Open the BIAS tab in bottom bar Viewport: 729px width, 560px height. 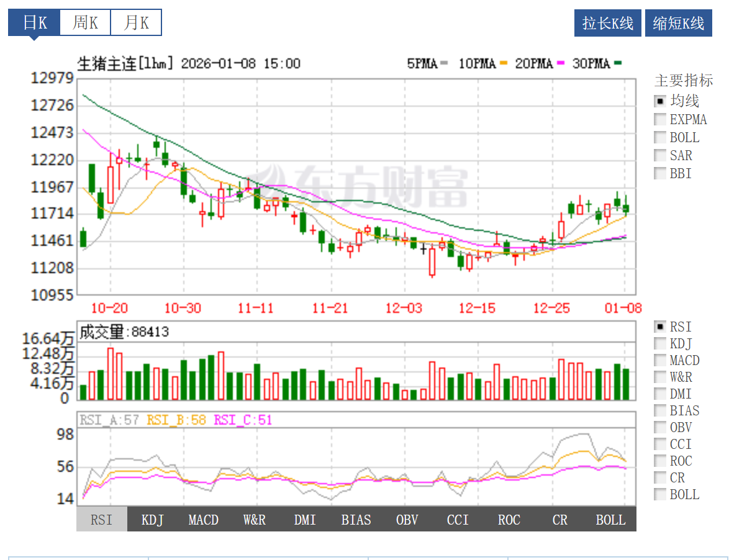(x=356, y=520)
